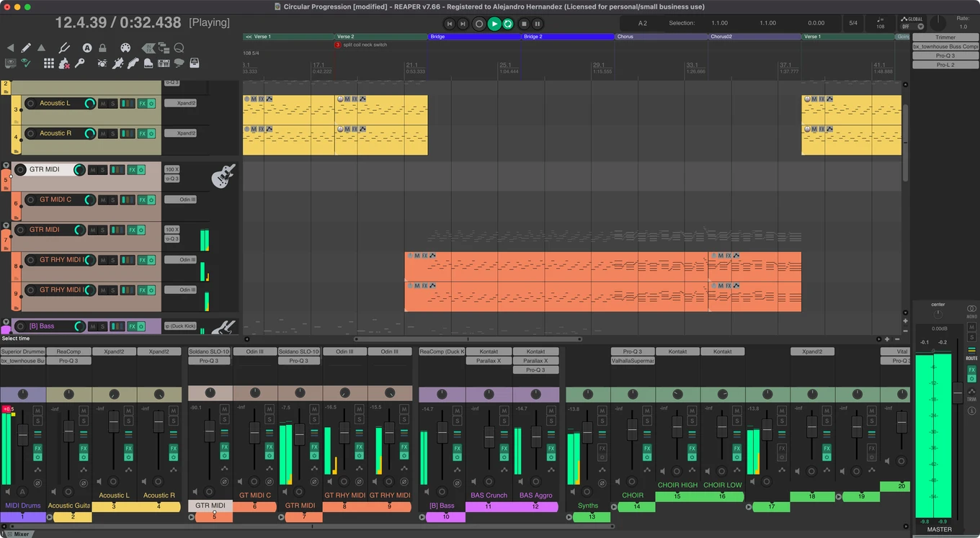Click the key icon in toolbar
Screen dimensions: 980x538
[x=80, y=63]
